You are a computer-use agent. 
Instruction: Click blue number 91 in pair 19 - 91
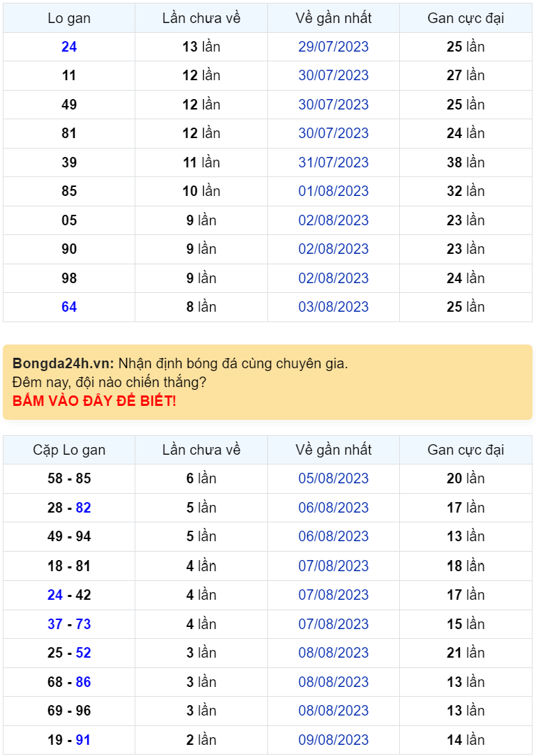pyautogui.click(x=84, y=739)
